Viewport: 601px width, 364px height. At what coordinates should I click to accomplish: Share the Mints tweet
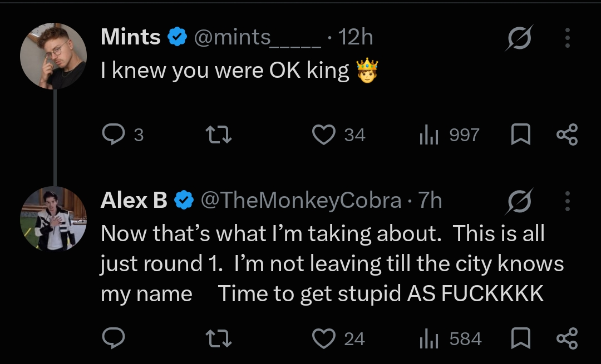pos(567,134)
